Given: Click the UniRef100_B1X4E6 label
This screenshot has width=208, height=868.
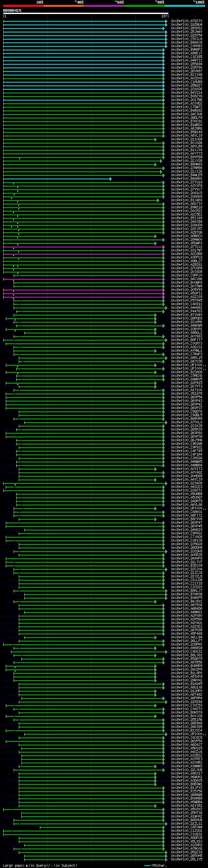Looking at the screenshot, I should click(187, 200).
